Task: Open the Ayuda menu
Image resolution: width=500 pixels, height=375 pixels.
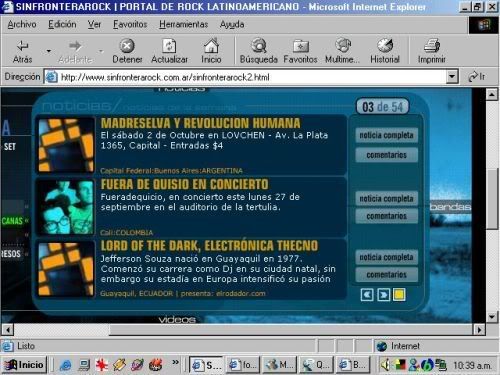Action: click(x=232, y=24)
